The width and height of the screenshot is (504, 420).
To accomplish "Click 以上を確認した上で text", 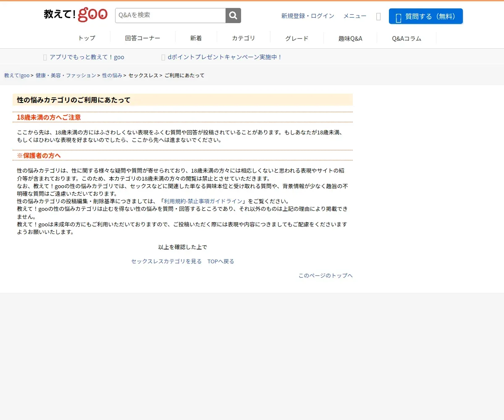I will click(183, 247).
